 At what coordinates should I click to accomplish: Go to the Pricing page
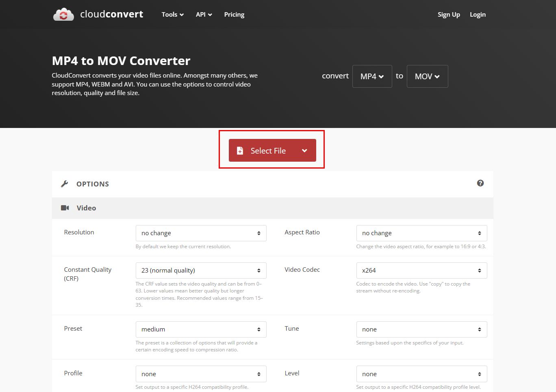click(234, 15)
